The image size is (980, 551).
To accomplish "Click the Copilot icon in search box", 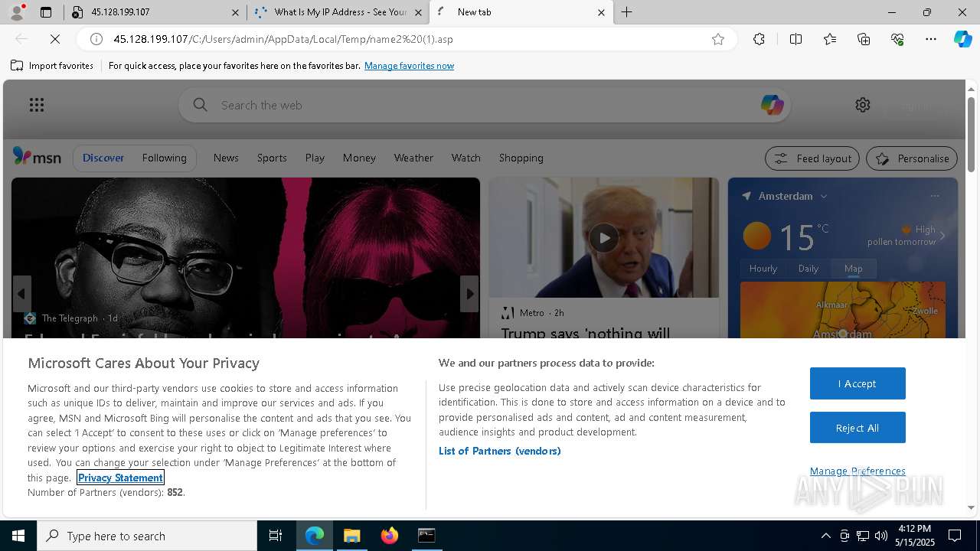I will tap(772, 105).
